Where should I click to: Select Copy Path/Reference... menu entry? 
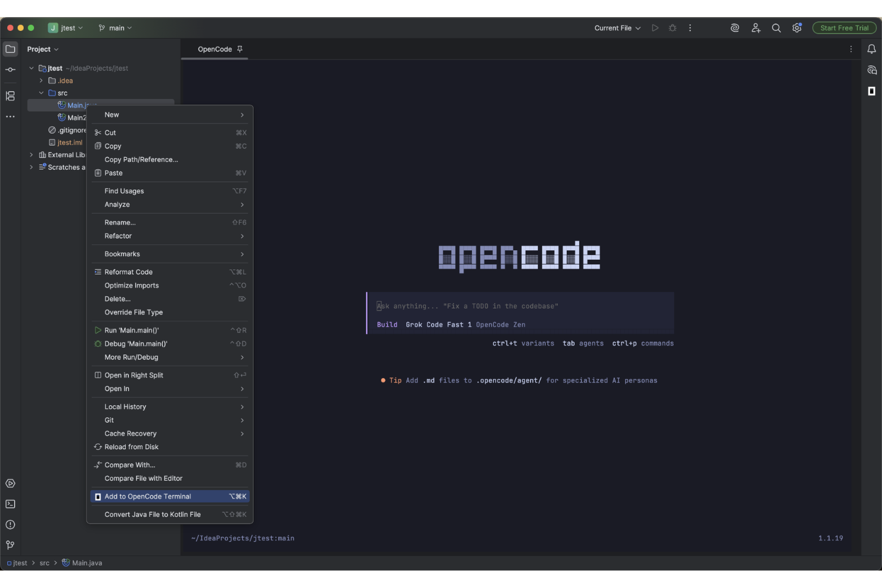point(170,160)
